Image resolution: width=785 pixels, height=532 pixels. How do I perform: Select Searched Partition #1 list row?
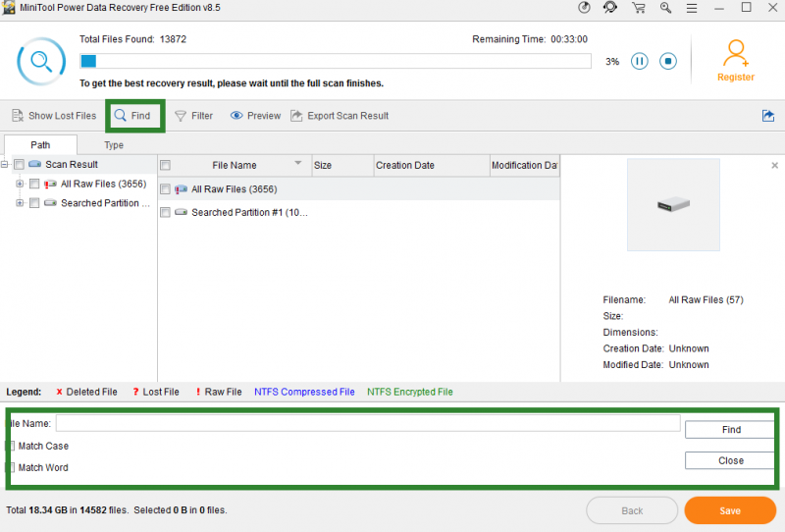359,212
